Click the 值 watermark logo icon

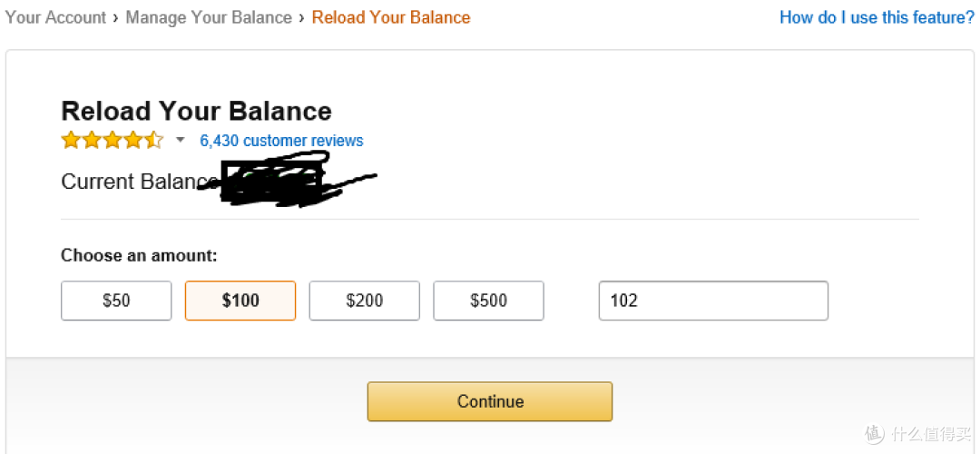(875, 433)
